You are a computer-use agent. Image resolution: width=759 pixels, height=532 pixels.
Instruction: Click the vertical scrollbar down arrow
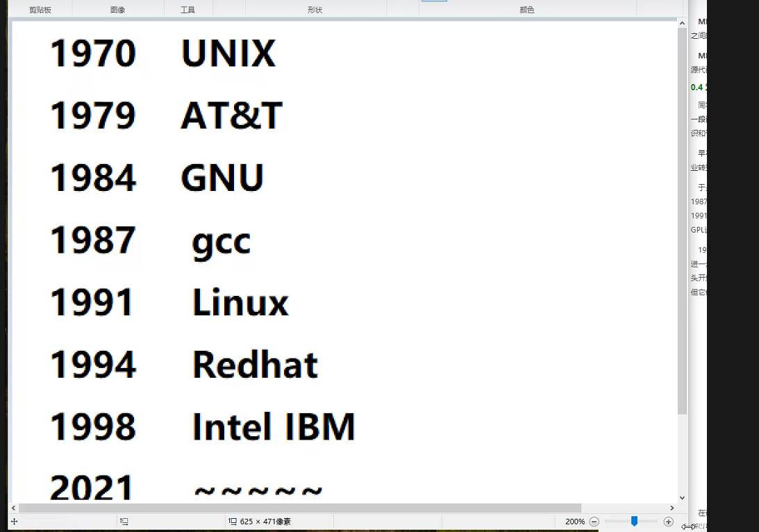click(x=681, y=497)
